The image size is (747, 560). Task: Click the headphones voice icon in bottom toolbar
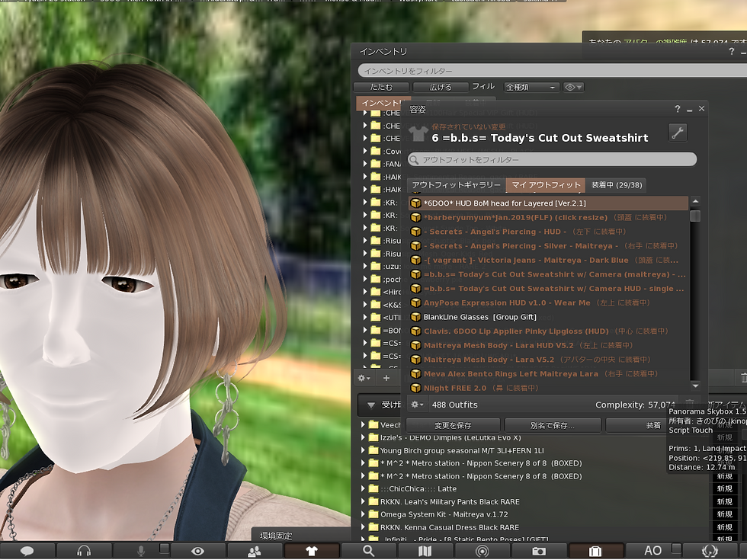(84, 551)
